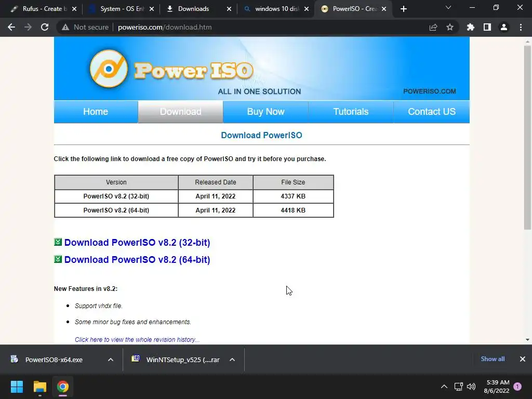Close the downloads shelf
The image size is (532, 399).
click(x=523, y=359)
